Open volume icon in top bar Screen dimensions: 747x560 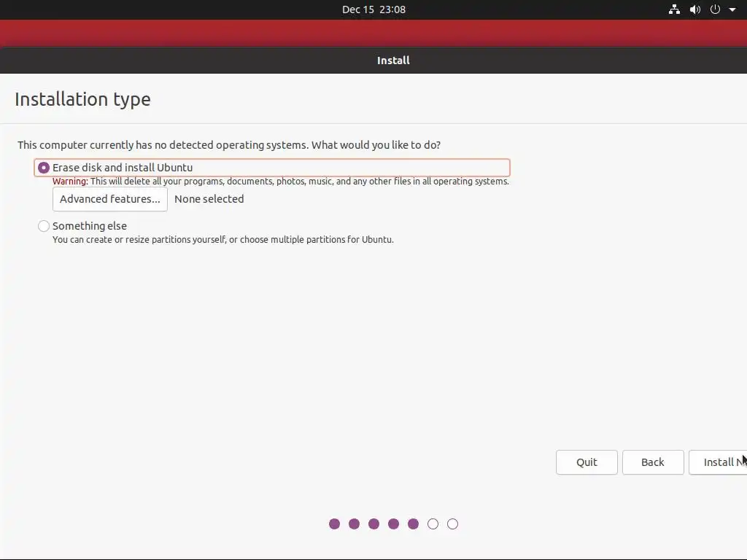click(695, 9)
